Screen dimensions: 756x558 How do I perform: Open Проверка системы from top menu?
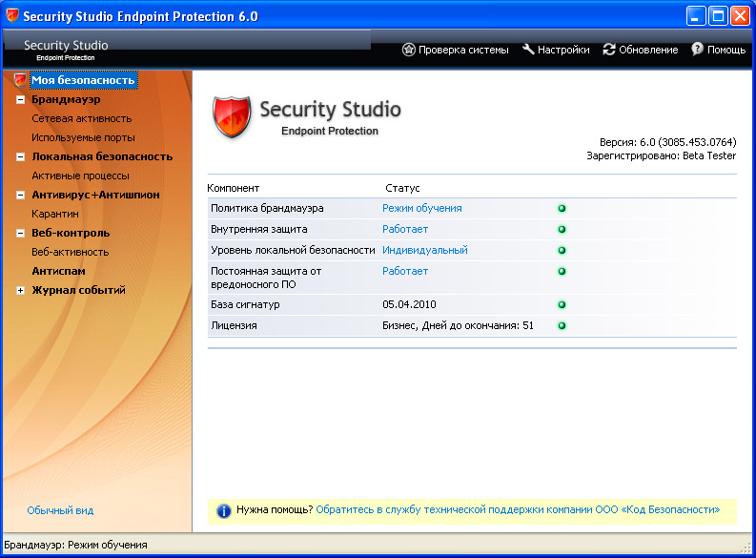(456, 50)
